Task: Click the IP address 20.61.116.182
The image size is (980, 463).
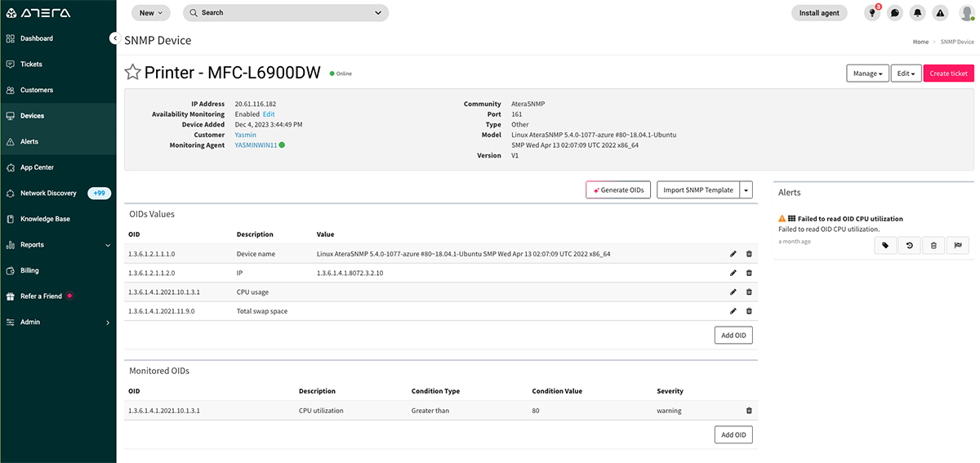Action: coord(255,104)
